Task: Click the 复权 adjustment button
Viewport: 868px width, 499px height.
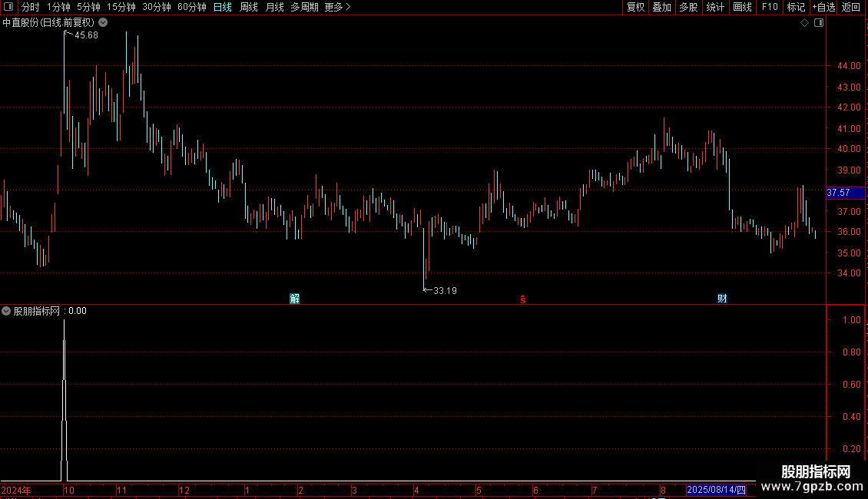Action: [x=635, y=7]
